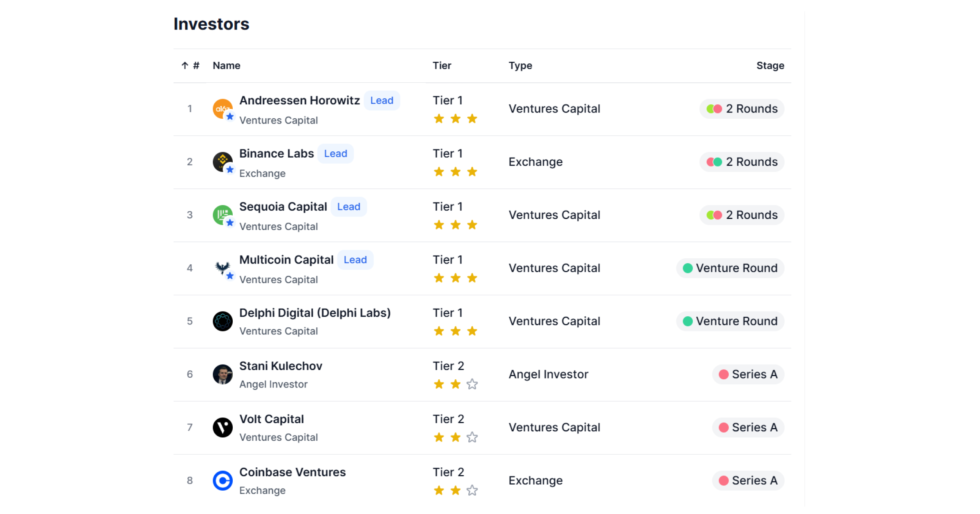The image size is (980, 514).
Task: Click Multicoin Capital's Venture Round badge
Action: pyautogui.click(x=730, y=268)
